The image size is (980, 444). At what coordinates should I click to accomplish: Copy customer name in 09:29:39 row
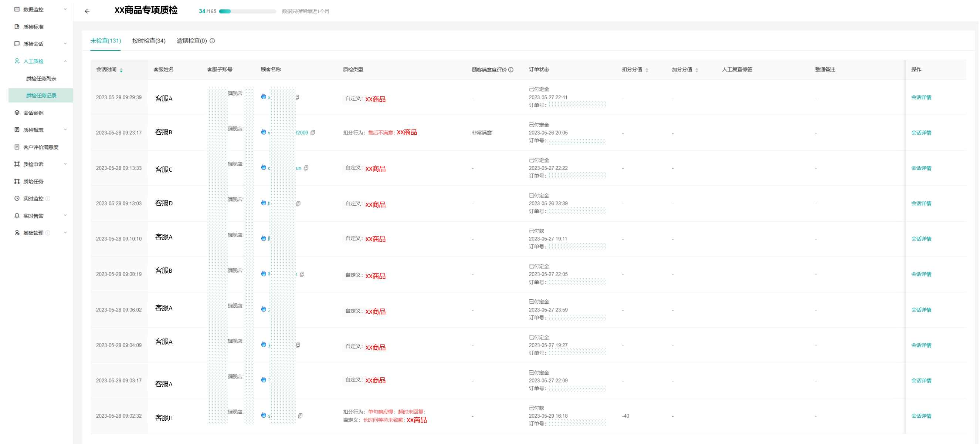click(x=298, y=97)
